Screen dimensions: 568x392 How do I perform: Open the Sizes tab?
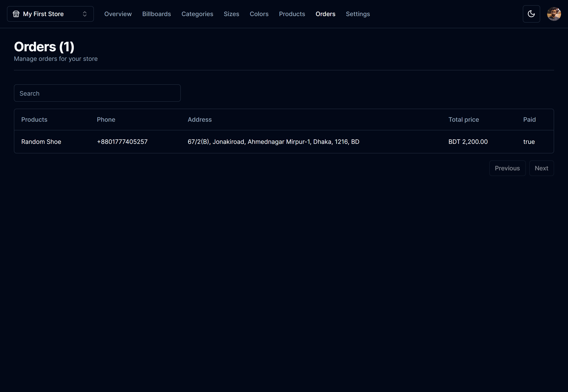[231, 14]
